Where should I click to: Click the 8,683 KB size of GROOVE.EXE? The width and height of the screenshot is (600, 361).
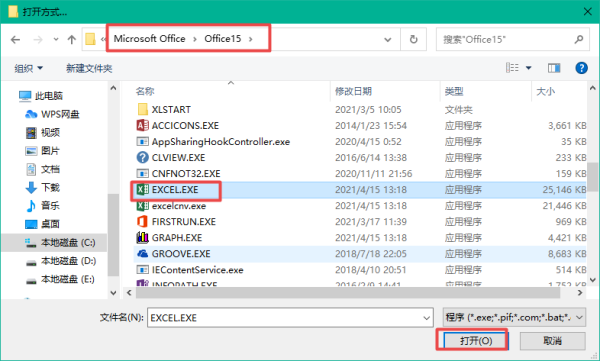click(567, 254)
